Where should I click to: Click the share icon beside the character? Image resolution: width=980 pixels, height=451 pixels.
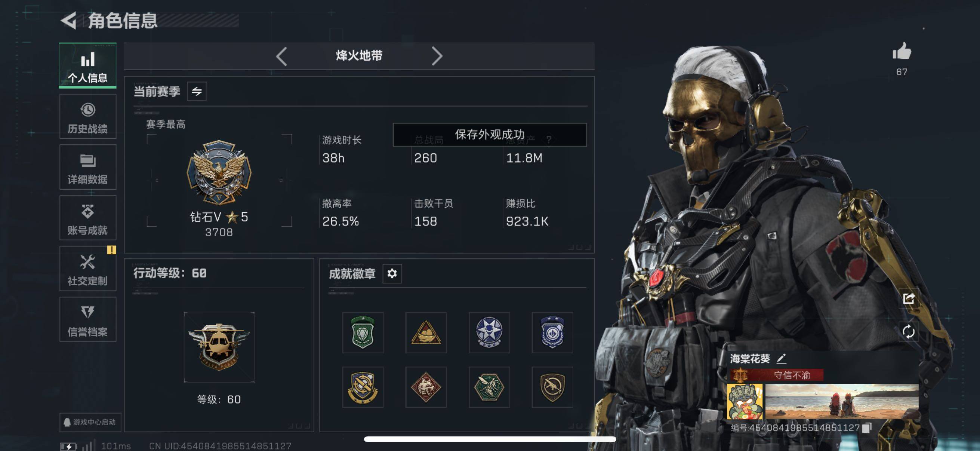click(909, 299)
